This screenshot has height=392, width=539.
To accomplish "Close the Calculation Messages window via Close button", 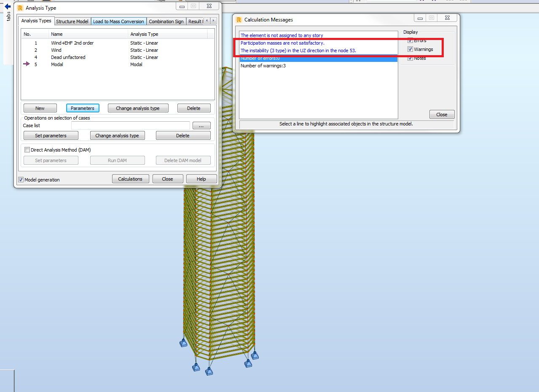I will point(442,114).
